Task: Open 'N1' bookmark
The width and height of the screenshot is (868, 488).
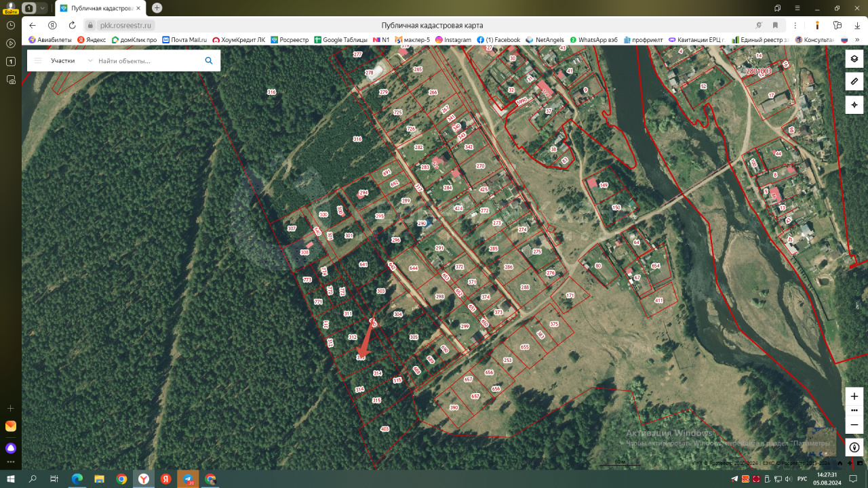Action: click(381, 40)
